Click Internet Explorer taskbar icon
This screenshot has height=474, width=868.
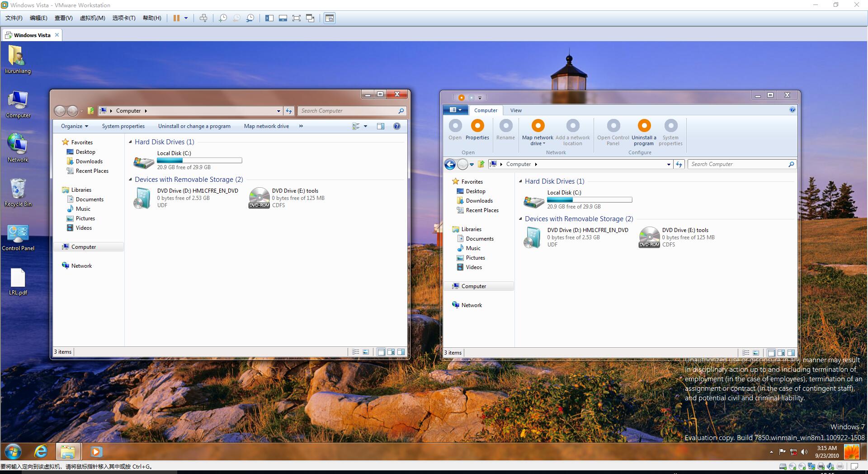tap(41, 451)
